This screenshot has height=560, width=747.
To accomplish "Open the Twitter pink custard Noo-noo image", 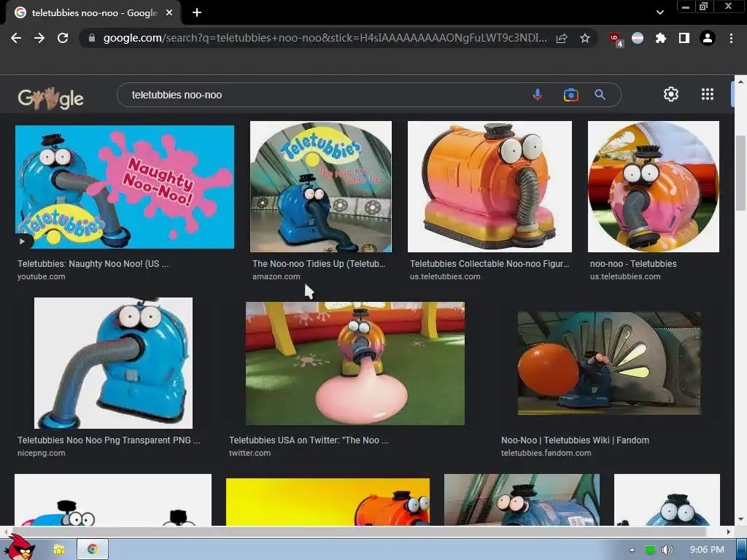I will 355,363.
